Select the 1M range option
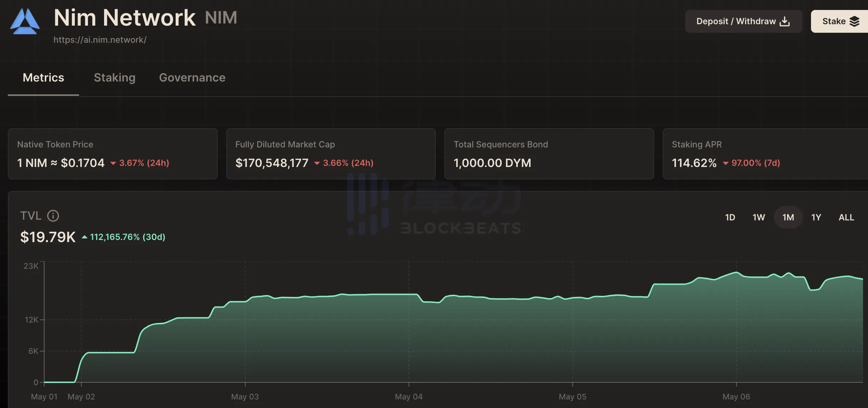 pyautogui.click(x=788, y=217)
